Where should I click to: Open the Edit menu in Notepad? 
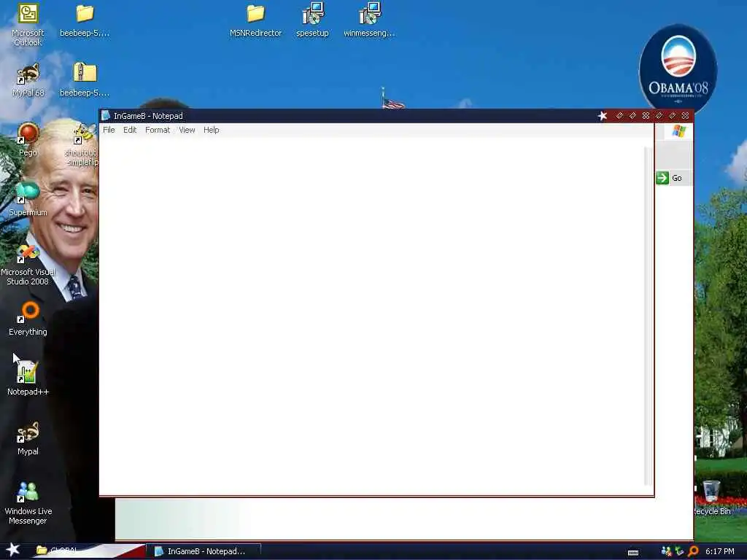pos(130,130)
